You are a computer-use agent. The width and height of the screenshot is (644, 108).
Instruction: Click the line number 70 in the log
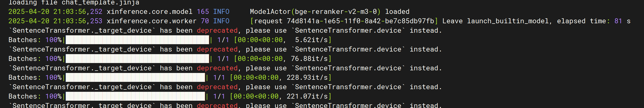(205, 21)
